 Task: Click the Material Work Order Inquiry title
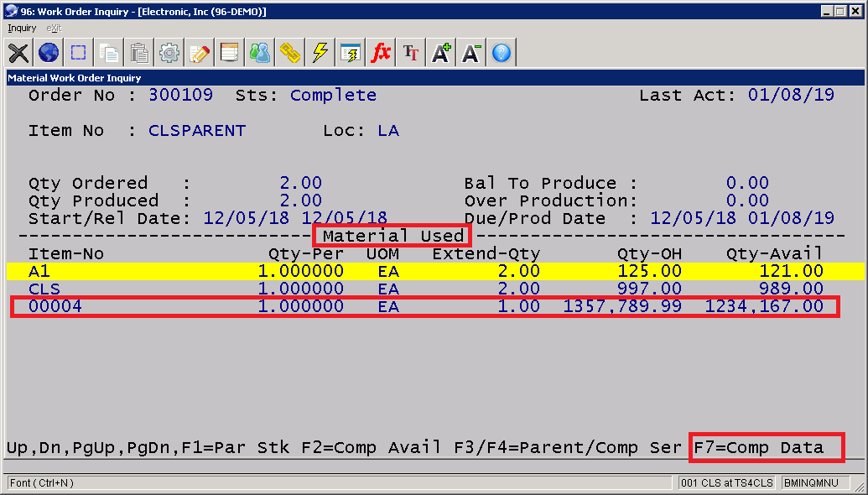[x=74, y=78]
